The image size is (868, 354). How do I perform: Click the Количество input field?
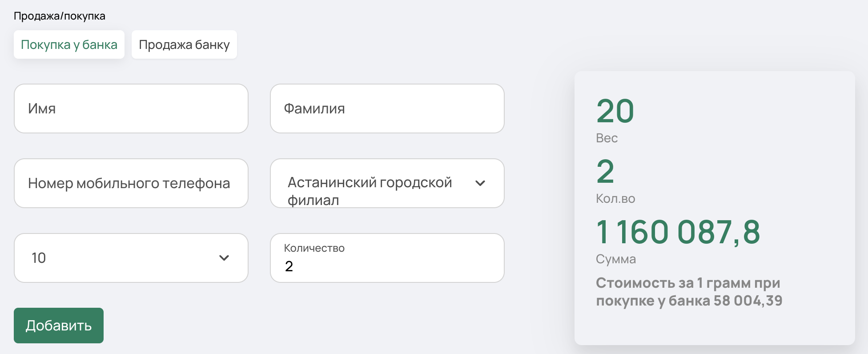(x=387, y=258)
